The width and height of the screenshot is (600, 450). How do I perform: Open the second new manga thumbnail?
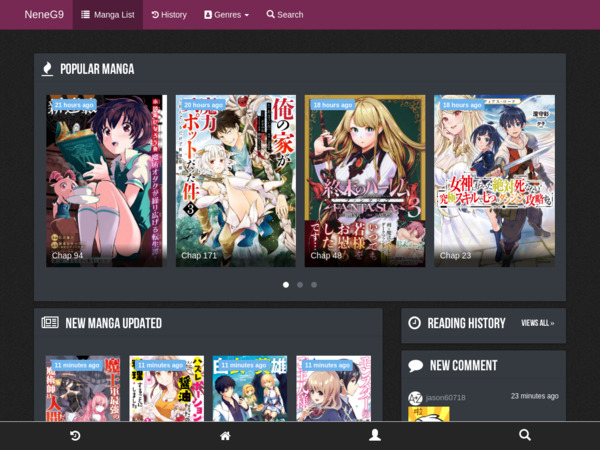coord(166,388)
